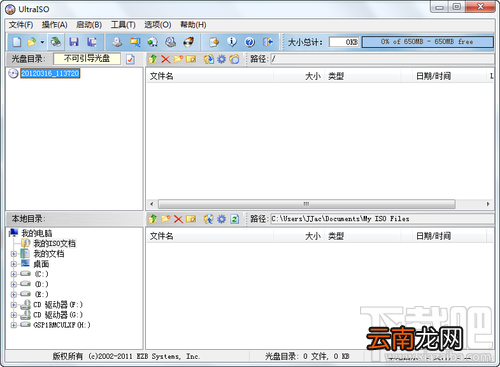Screen dimensions: 500x367
Task: Click the document with hand icon in main toolbar
Action: tap(214, 42)
